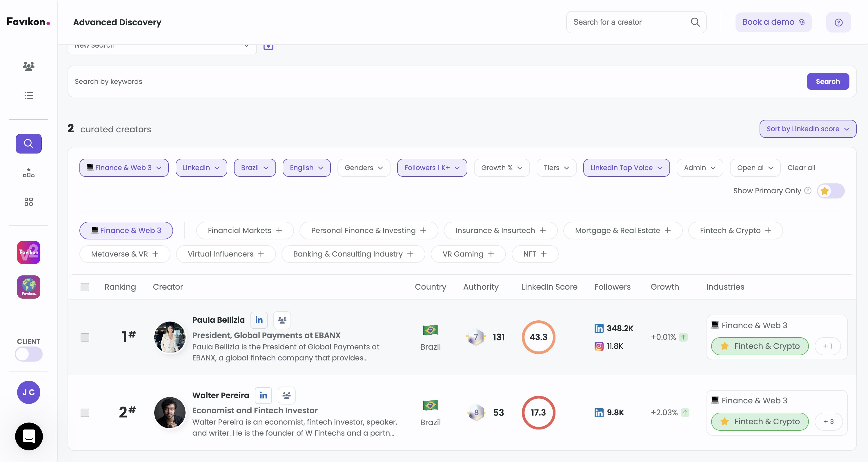The image size is (868, 462).
Task: Click the add-to-list people icon beside Walter Pereira
Action: pos(286,395)
